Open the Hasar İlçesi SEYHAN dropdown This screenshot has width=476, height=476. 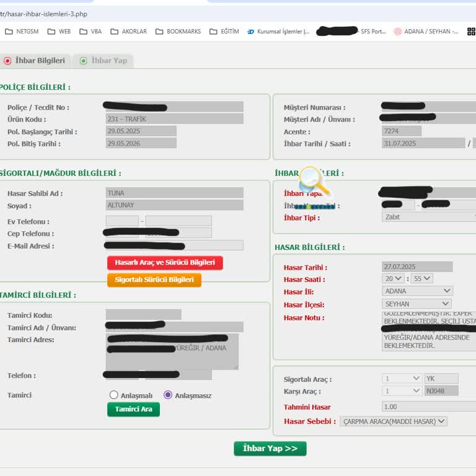tap(416, 304)
